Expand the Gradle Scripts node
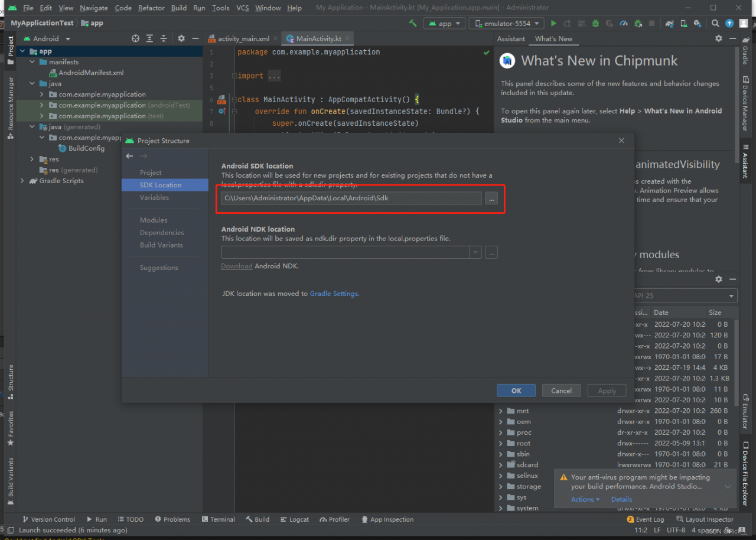Screen dimensions: 756x540 coord(22,181)
